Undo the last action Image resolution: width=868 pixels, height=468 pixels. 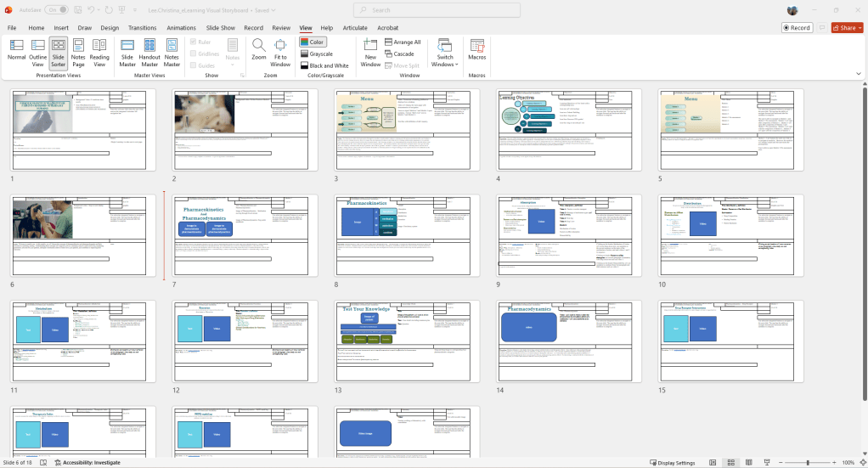92,10
